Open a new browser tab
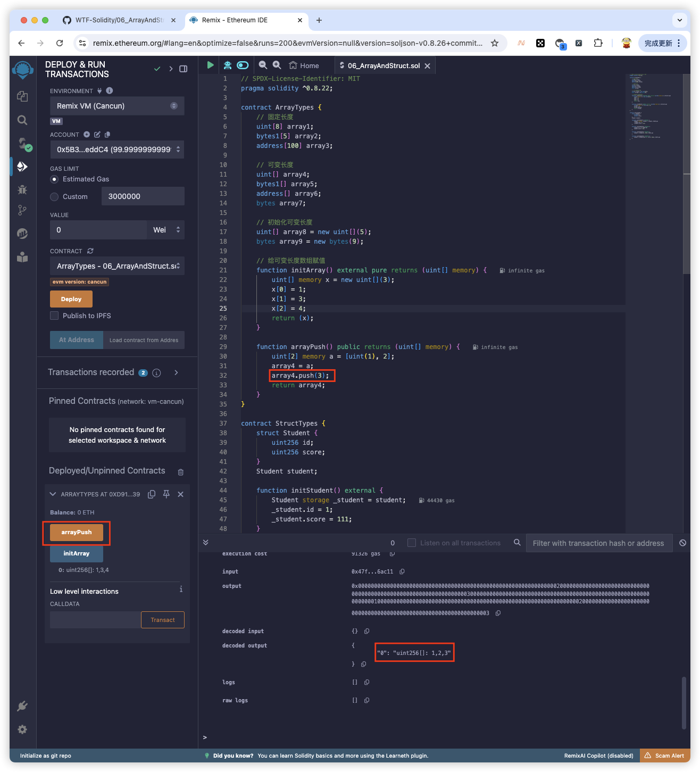Image resolution: width=700 pixels, height=772 pixels. pyautogui.click(x=319, y=20)
